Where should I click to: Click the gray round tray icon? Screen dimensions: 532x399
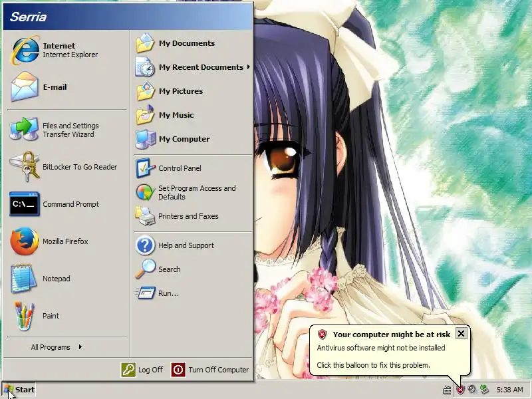tap(471, 389)
